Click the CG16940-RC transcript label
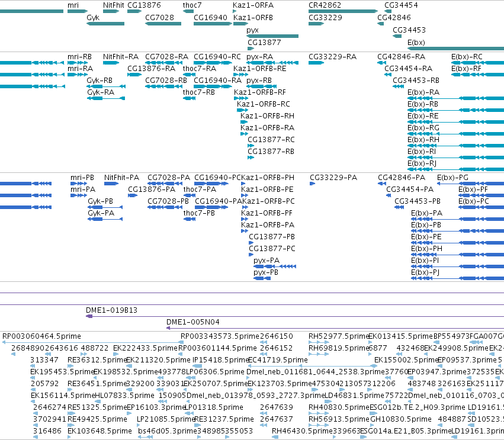 (217, 57)
